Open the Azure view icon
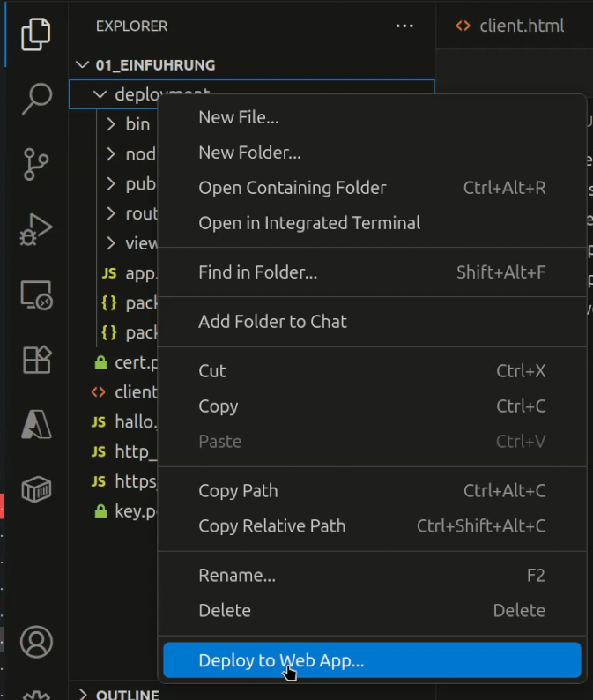 pyautogui.click(x=36, y=425)
